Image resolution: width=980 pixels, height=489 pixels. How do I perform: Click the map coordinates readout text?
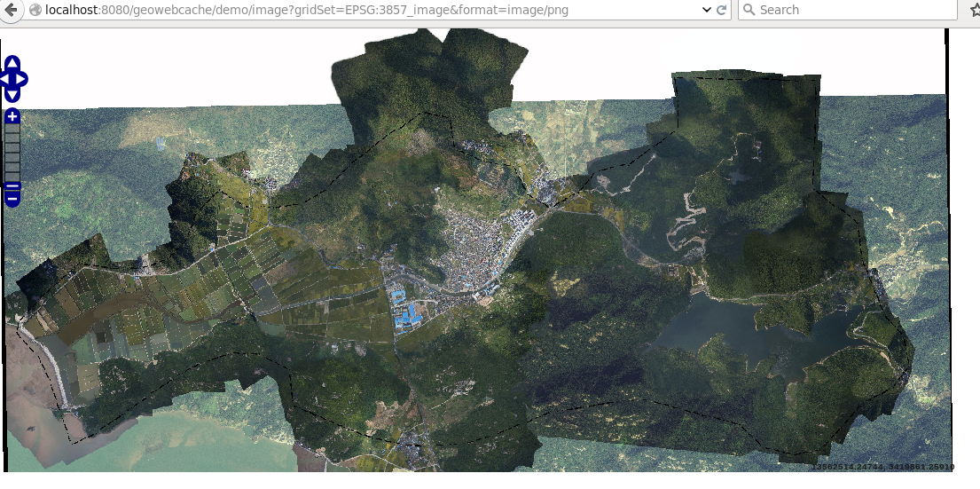(882, 467)
